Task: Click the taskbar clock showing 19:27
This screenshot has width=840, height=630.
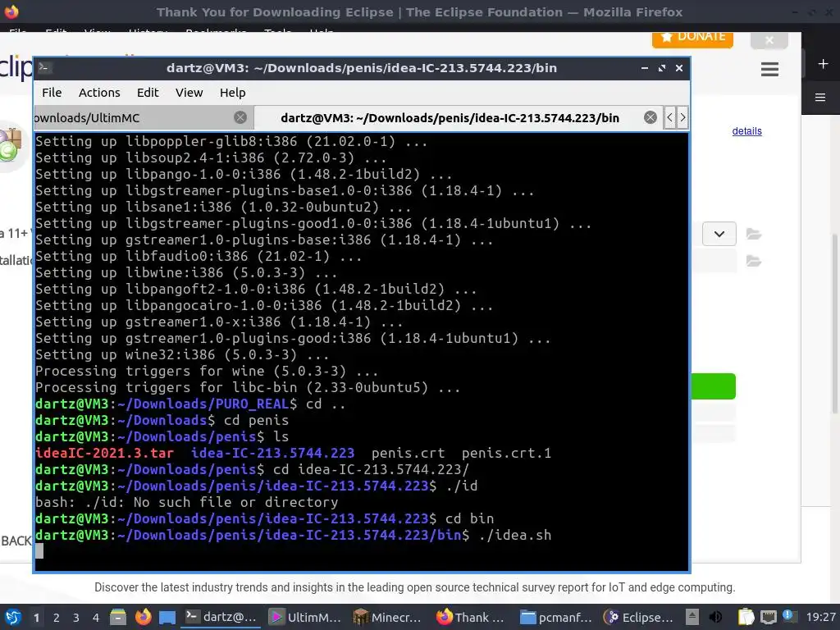Action: tap(820, 617)
